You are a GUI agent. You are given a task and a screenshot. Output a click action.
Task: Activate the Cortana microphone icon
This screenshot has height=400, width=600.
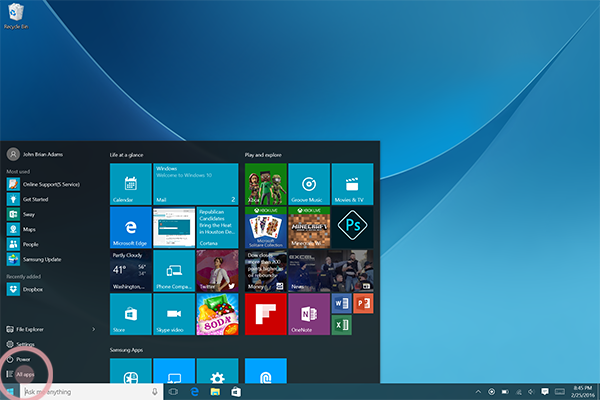pos(155,392)
